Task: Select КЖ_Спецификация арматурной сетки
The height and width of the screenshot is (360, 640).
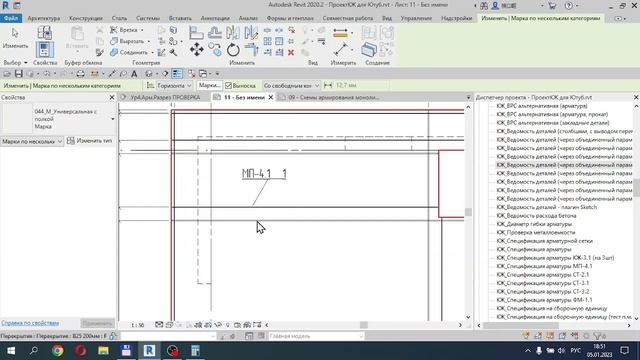Action: click(x=544, y=241)
